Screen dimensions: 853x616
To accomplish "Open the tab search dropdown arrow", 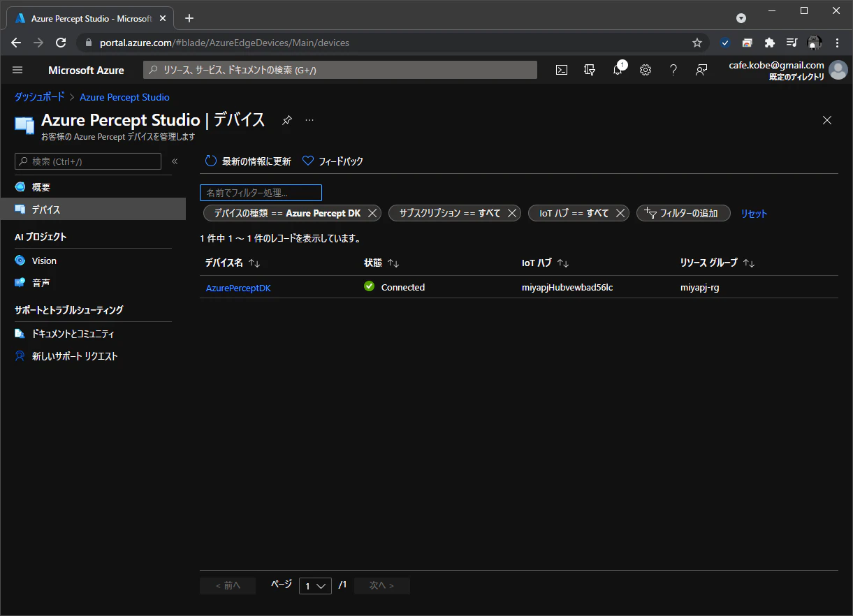I will (x=741, y=18).
